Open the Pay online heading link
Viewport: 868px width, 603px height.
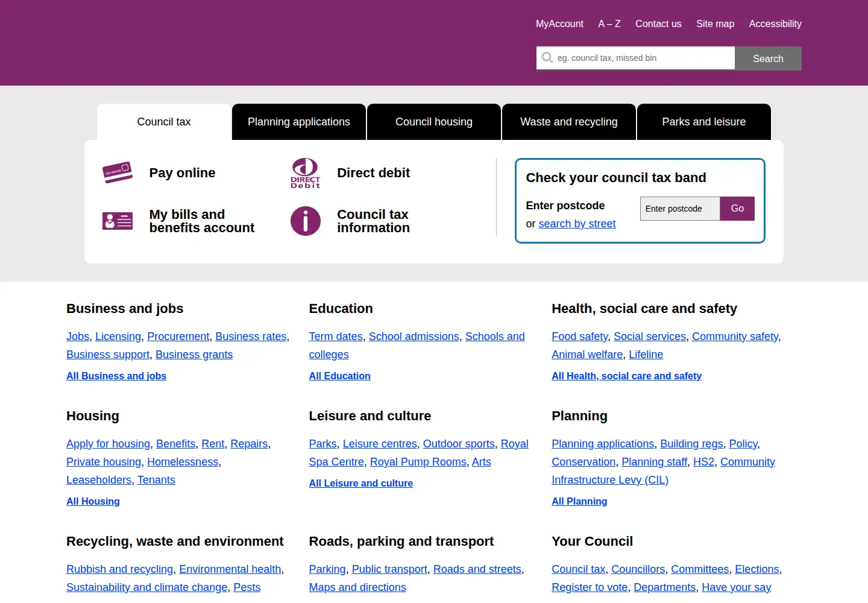(182, 173)
